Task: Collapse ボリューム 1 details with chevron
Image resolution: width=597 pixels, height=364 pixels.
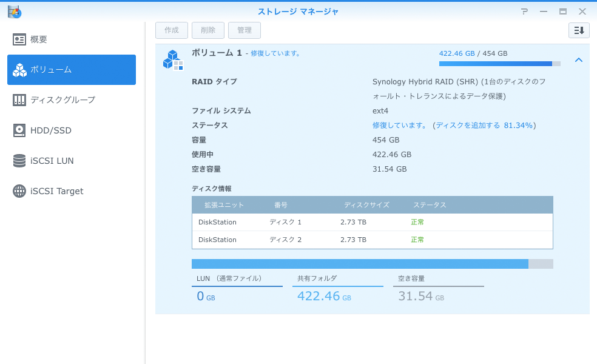Action: [579, 60]
